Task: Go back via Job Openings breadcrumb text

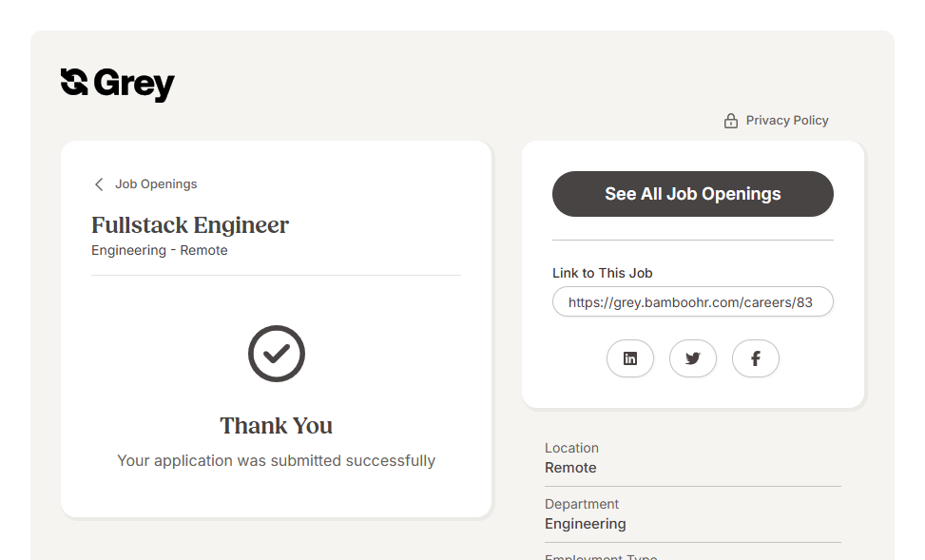Action: (x=156, y=184)
